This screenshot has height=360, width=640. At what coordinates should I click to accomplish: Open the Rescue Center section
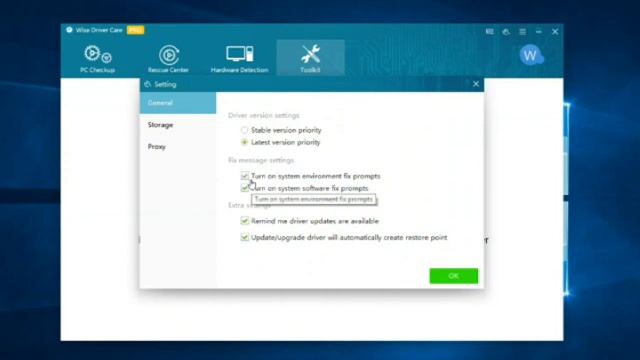coord(168,58)
